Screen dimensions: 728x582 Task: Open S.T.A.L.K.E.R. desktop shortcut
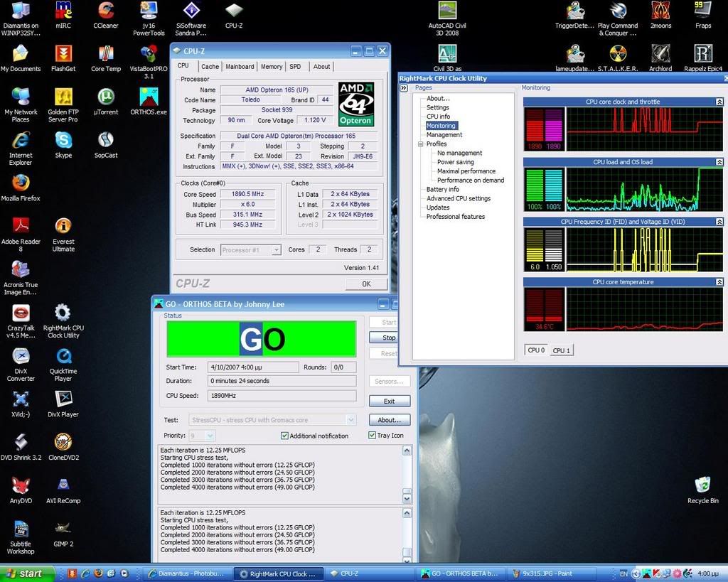(618, 58)
